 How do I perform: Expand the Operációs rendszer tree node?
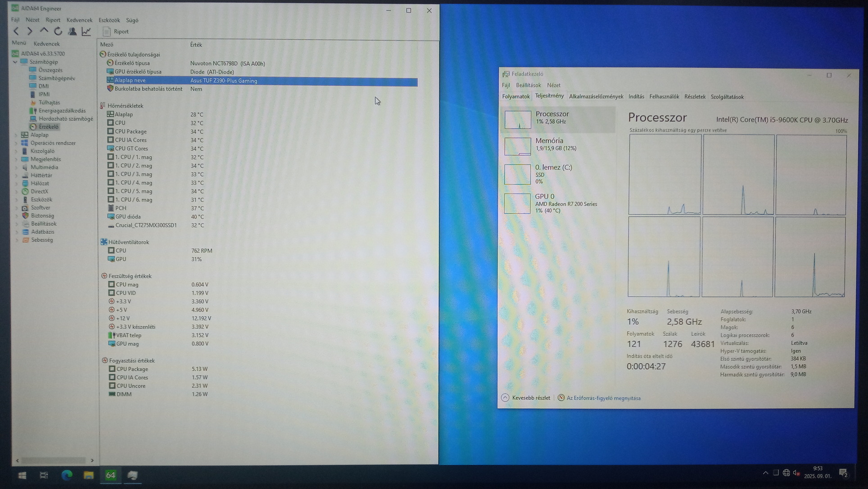17,143
